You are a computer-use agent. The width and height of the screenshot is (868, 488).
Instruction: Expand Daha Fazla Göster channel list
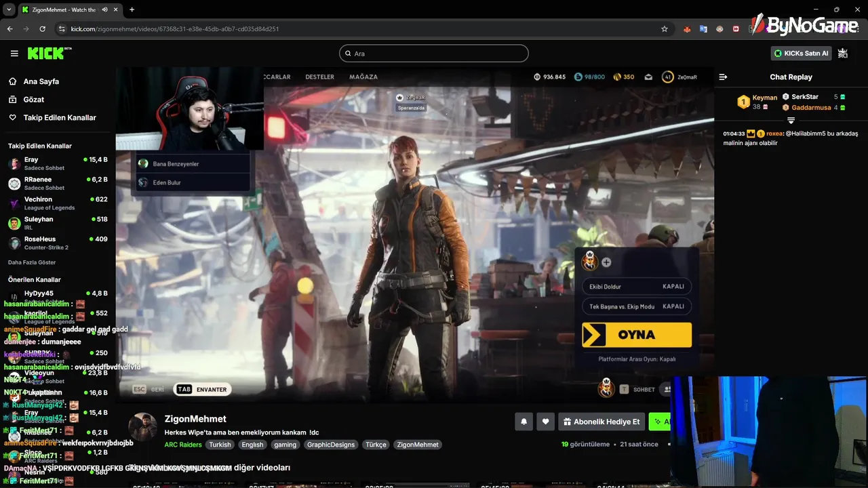click(32, 262)
